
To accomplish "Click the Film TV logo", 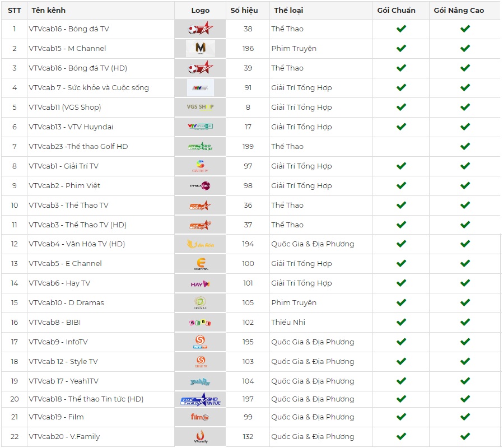I will click(200, 417).
